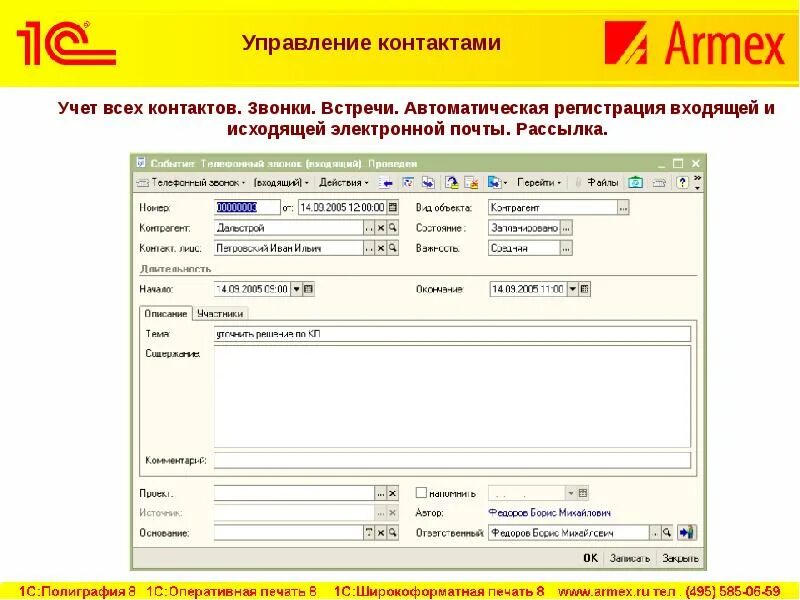
Task: Open Проект selection with ellipsis button
Action: pos(381,493)
